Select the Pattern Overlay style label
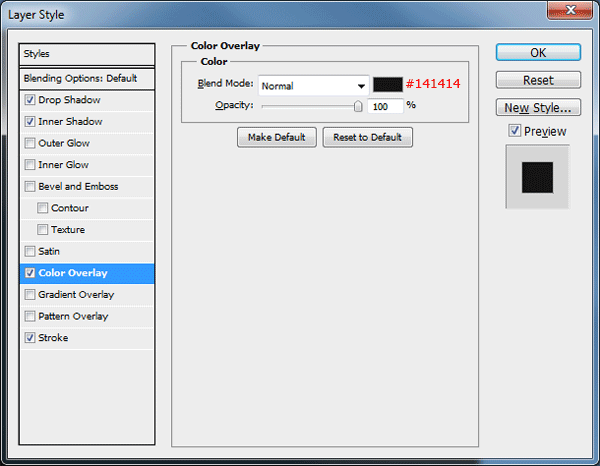This screenshot has height=466, width=600. 73,316
